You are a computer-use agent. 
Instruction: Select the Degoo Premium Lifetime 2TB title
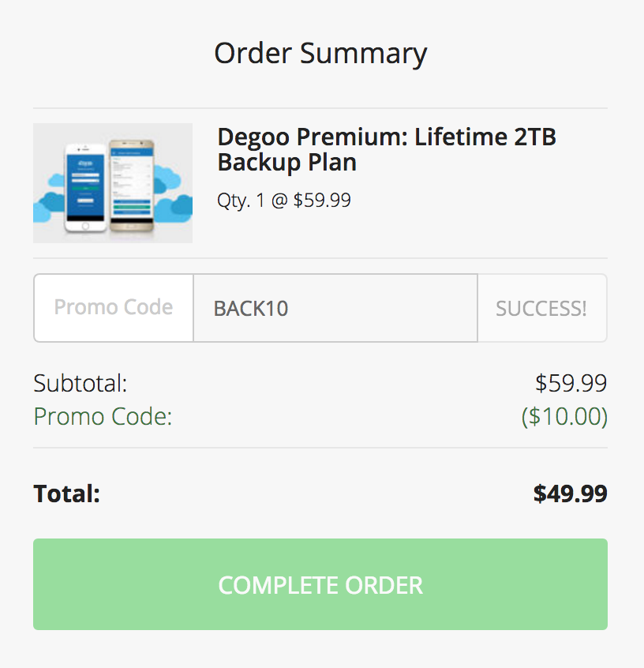(387, 149)
